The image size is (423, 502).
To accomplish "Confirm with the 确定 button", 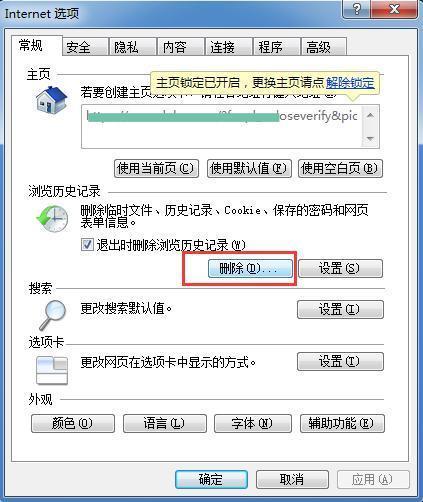I will click(211, 480).
